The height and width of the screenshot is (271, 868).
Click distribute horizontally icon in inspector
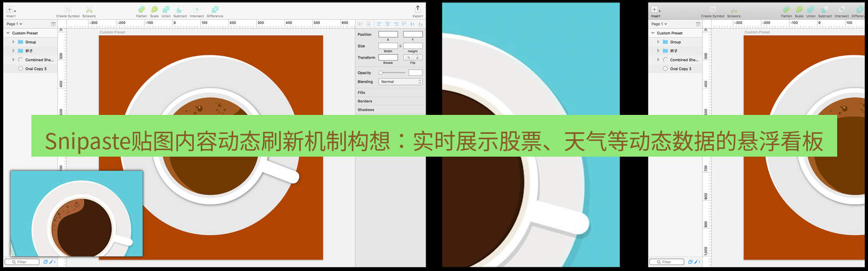360,24
